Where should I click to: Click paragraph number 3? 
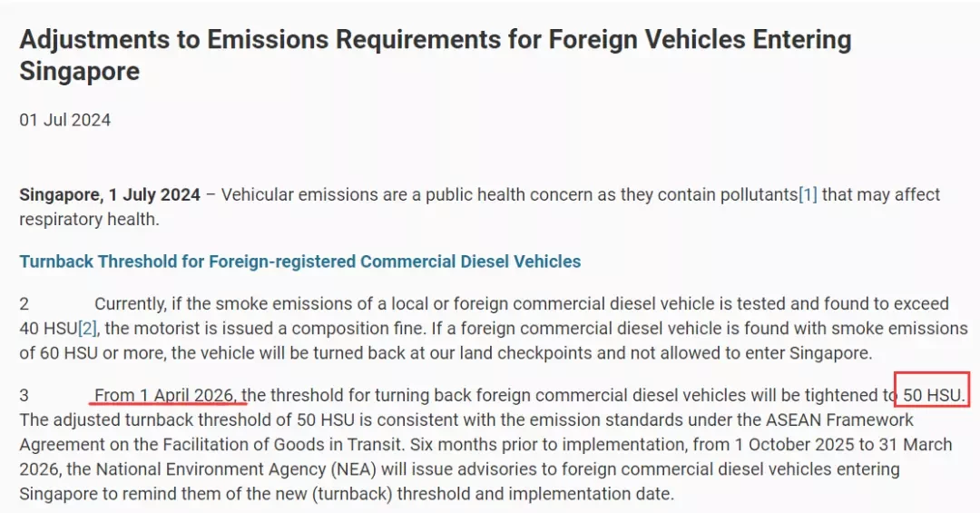[24, 395]
